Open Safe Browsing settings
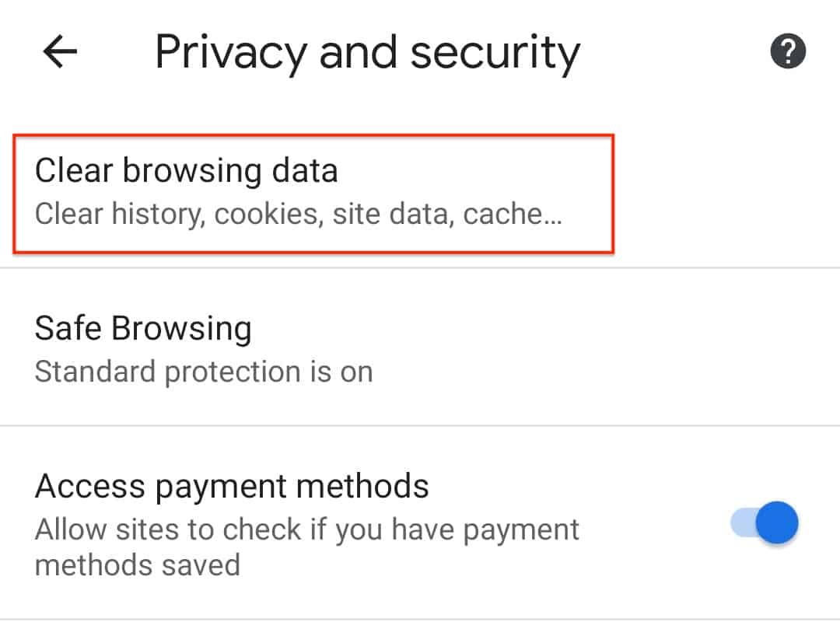This screenshot has height=629, width=840. (420, 348)
